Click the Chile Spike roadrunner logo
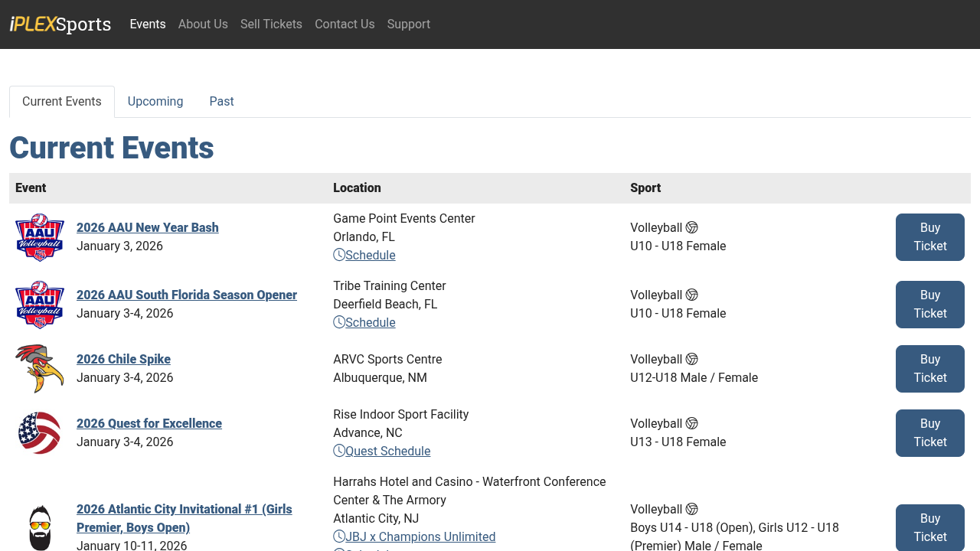The width and height of the screenshot is (980, 551). pos(40,369)
